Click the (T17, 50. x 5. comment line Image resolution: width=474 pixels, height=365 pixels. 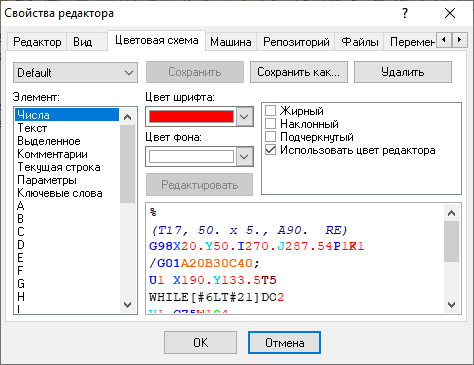point(249,230)
